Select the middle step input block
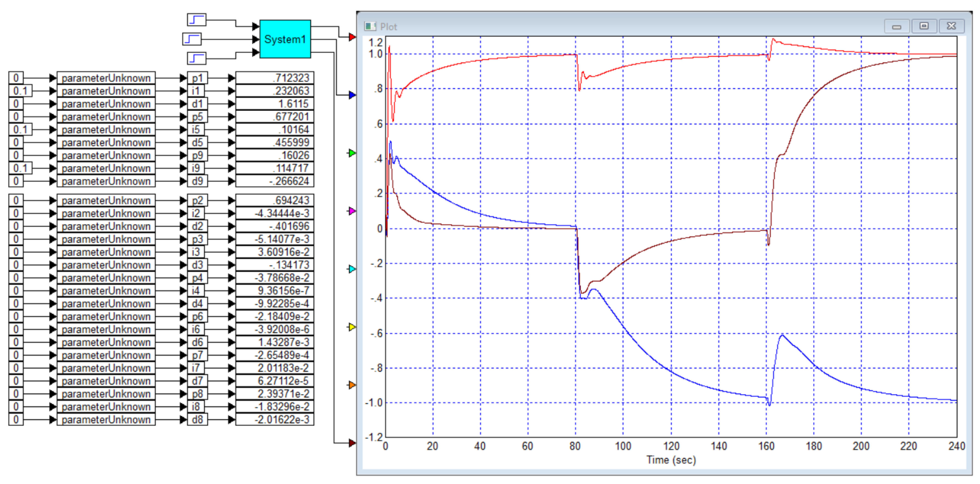Image resolution: width=980 pixels, height=484 pixels. pyautogui.click(x=192, y=39)
